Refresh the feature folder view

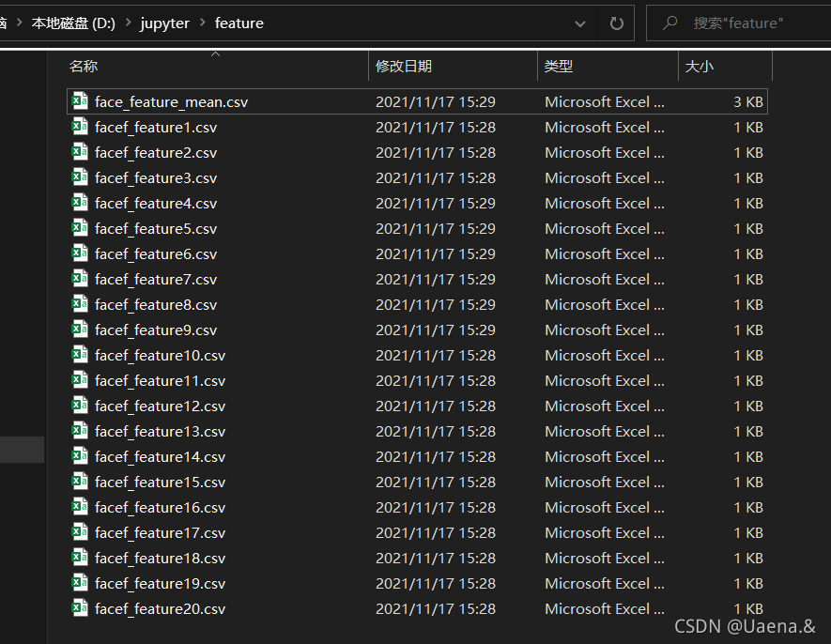pyautogui.click(x=616, y=23)
